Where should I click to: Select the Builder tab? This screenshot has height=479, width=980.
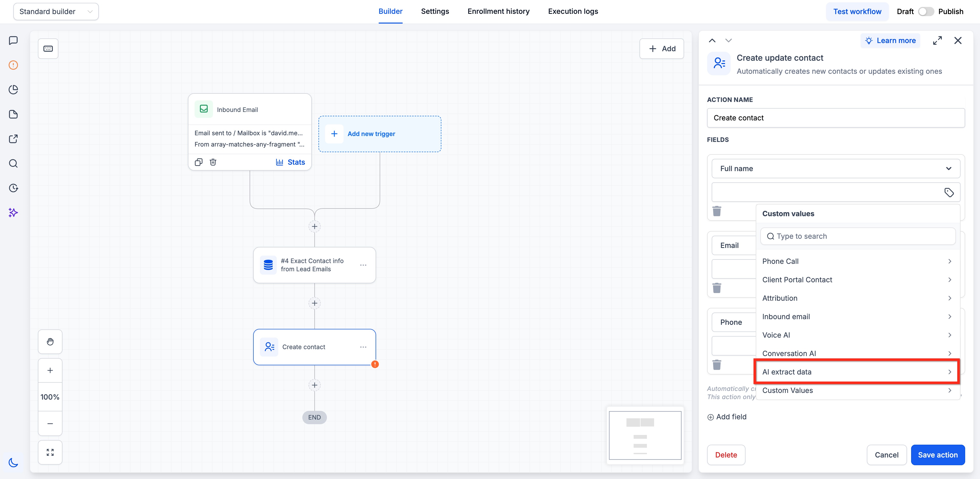click(390, 12)
